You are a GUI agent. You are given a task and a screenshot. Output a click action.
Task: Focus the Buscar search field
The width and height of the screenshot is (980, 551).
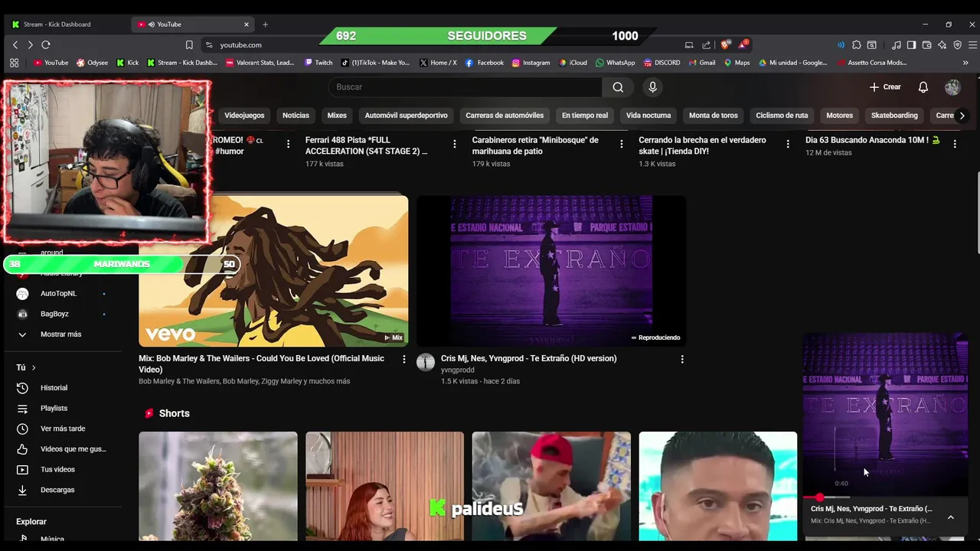coord(465,87)
